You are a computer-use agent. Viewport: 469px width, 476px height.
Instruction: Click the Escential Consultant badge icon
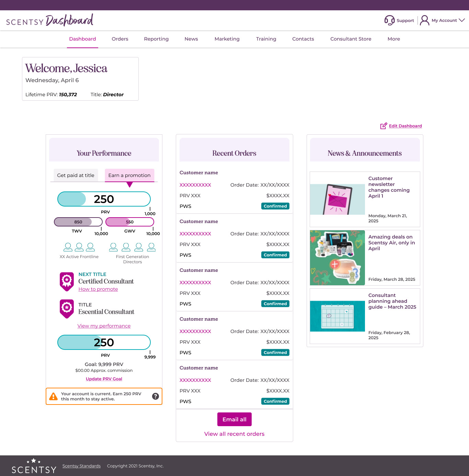[67, 309]
